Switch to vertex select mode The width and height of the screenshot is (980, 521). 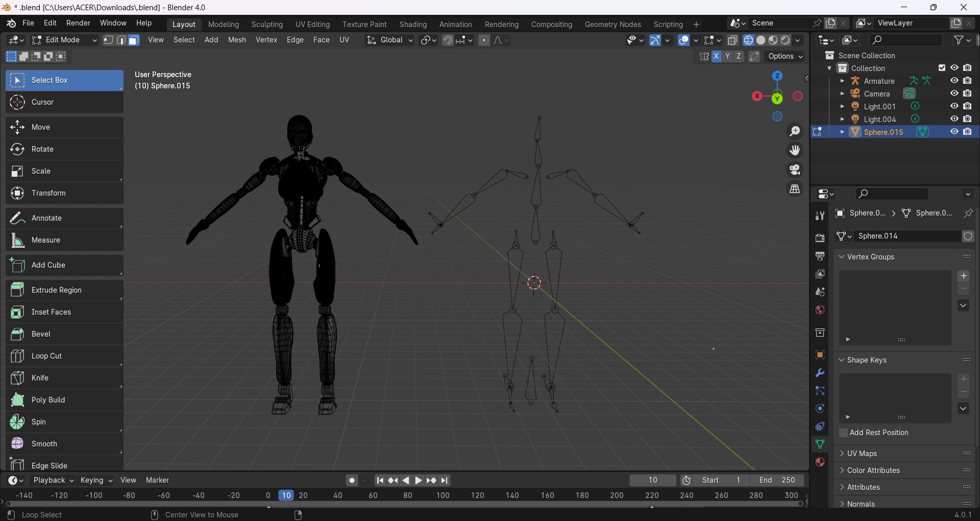(108, 40)
